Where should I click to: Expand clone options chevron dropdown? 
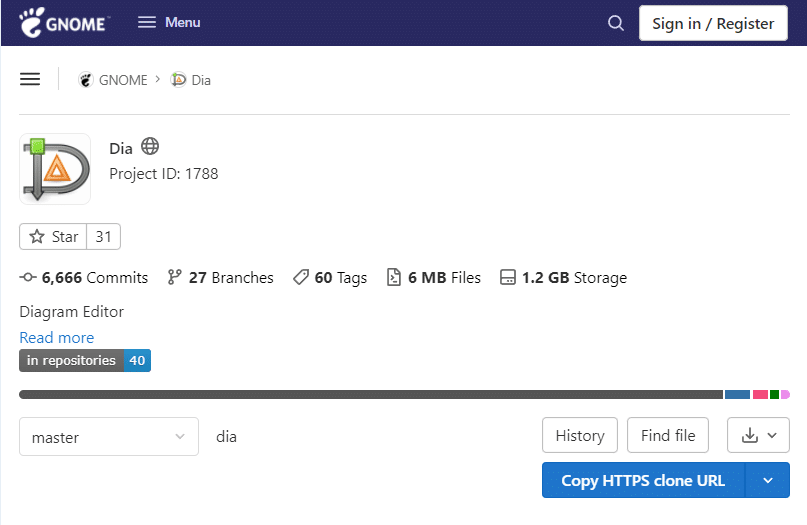click(x=767, y=480)
